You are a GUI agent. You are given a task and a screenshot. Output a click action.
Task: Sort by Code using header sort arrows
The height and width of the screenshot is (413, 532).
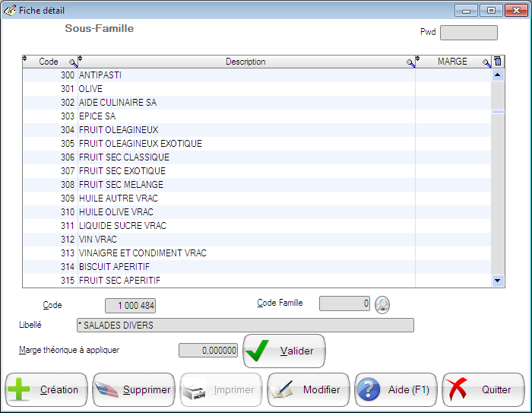point(25,59)
